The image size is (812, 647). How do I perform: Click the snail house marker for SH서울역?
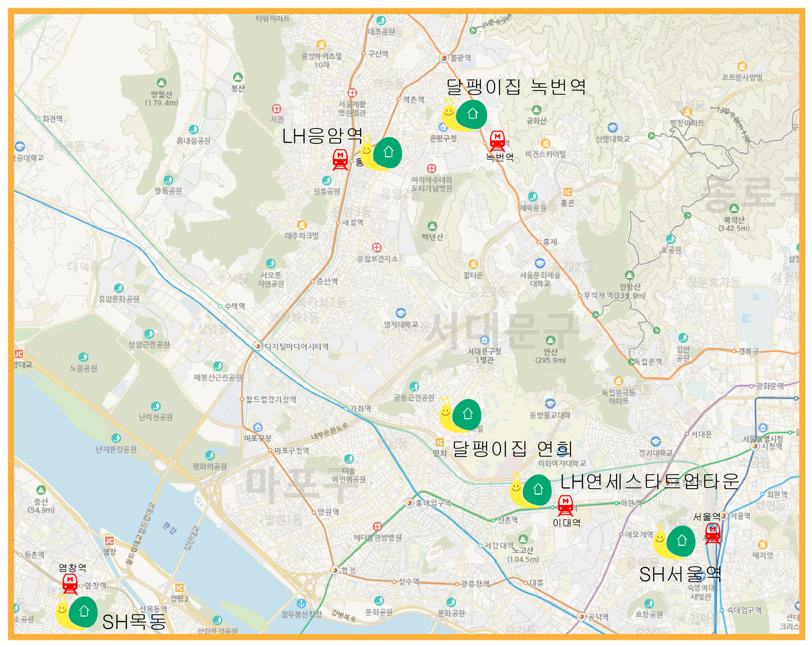click(674, 541)
